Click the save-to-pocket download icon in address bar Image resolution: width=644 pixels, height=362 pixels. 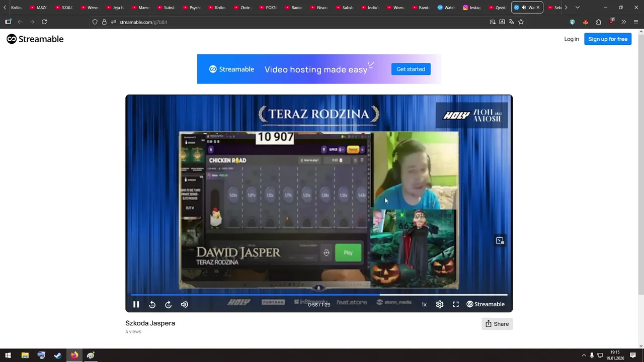pyautogui.click(x=502, y=22)
